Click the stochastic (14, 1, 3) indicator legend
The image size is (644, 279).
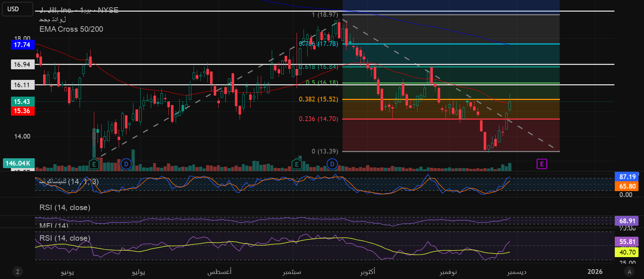point(69,182)
